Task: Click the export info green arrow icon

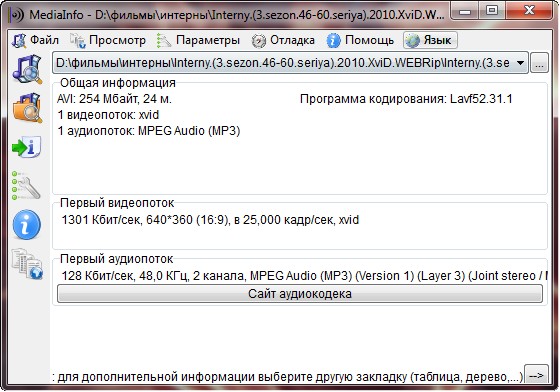Action: (x=26, y=147)
